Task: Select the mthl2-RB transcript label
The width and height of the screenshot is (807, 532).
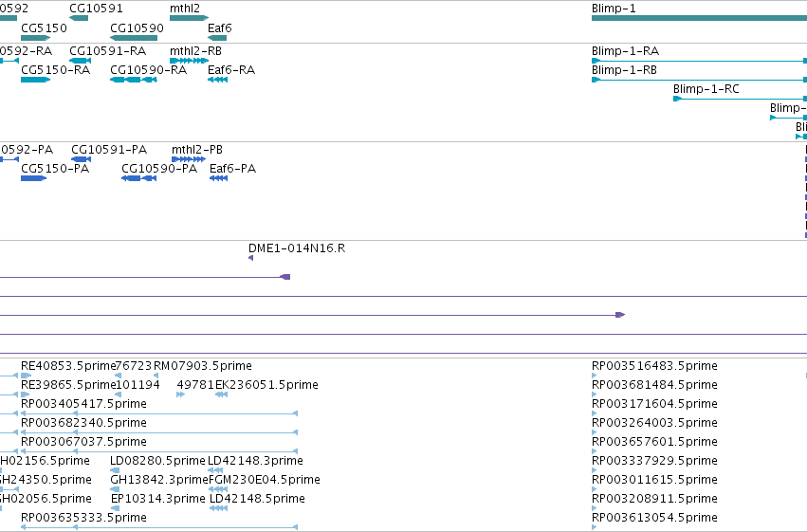Action: [x=195, y=51]
